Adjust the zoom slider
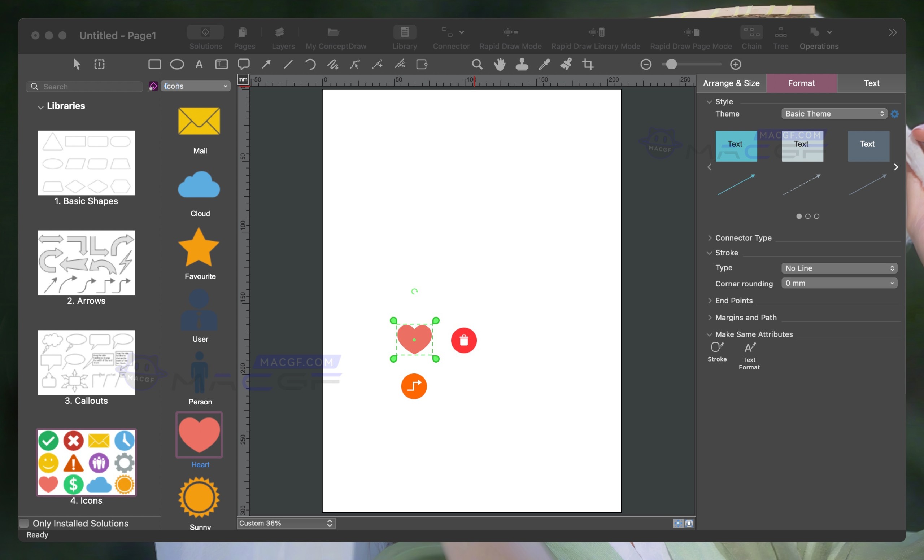Image resolution: width=924 pixels, height=560 pixels. click(672, 64)
